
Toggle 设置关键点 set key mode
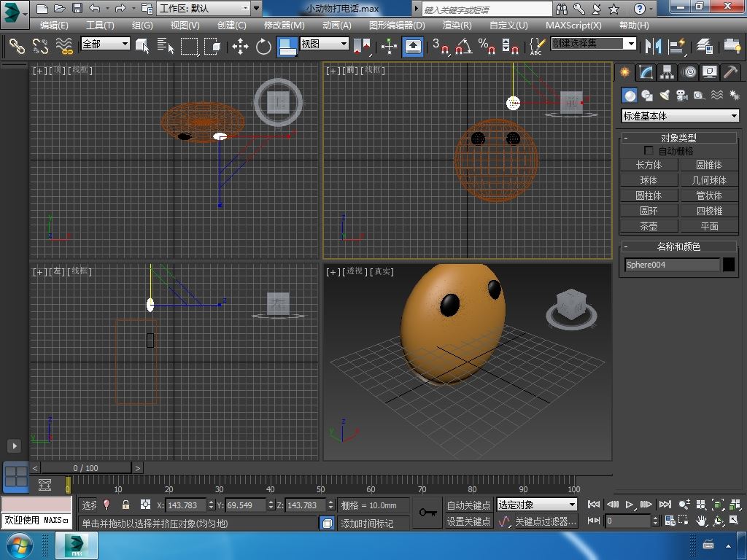coord(468,521)
